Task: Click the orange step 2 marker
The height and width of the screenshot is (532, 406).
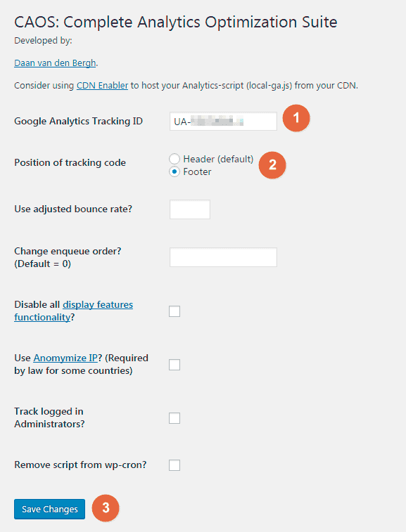Action: tap(272, 165)
